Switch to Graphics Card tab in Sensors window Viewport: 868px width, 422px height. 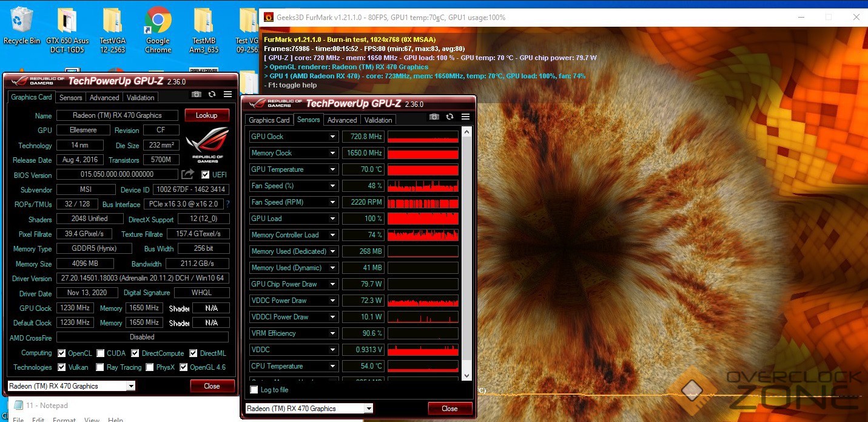point(269,120)
